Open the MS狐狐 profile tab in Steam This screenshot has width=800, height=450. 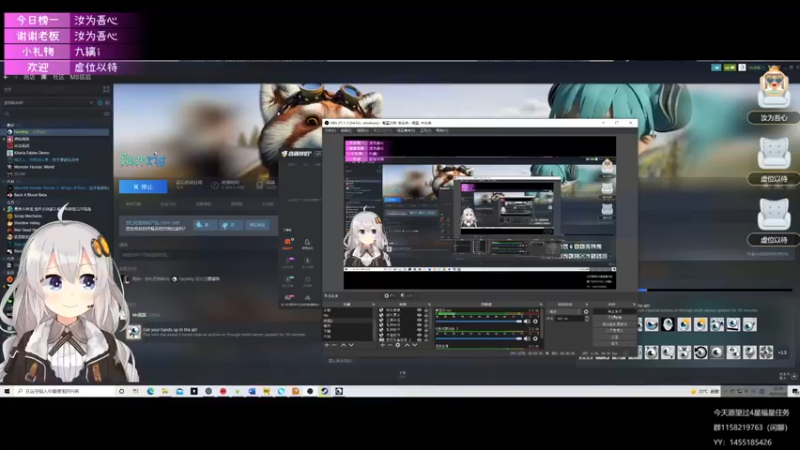point(81,78)
